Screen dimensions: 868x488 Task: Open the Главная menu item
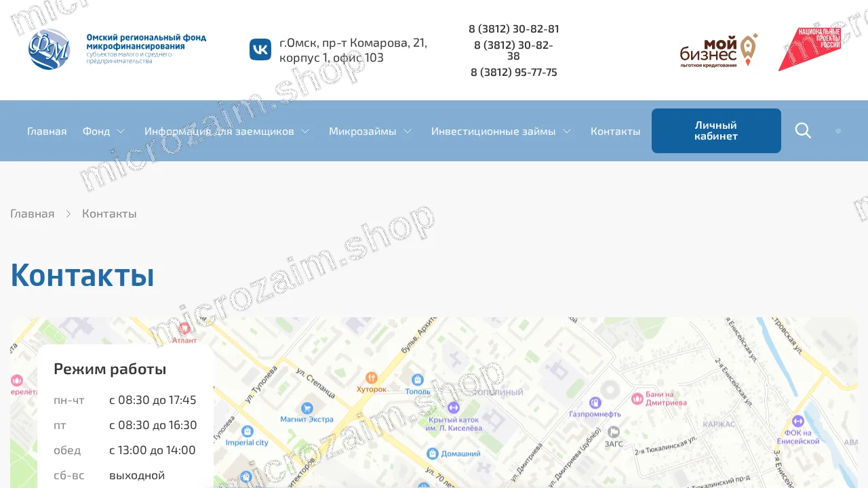click(47, 131)
